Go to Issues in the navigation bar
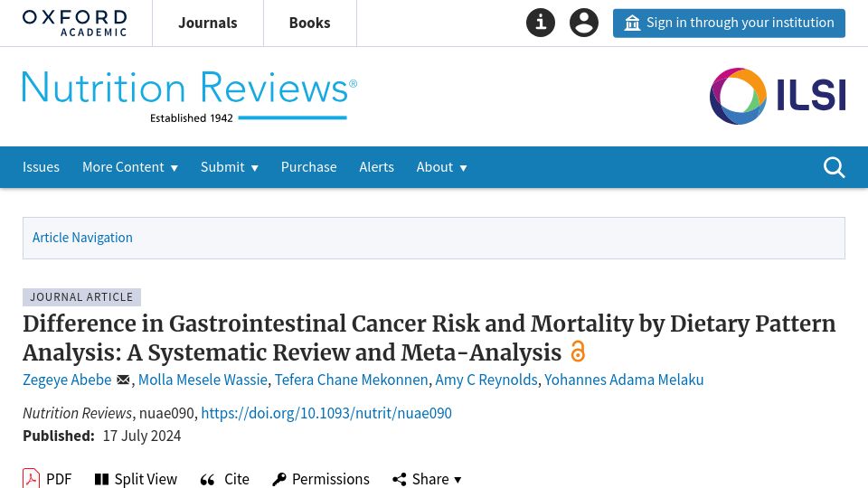 [41, 167]
